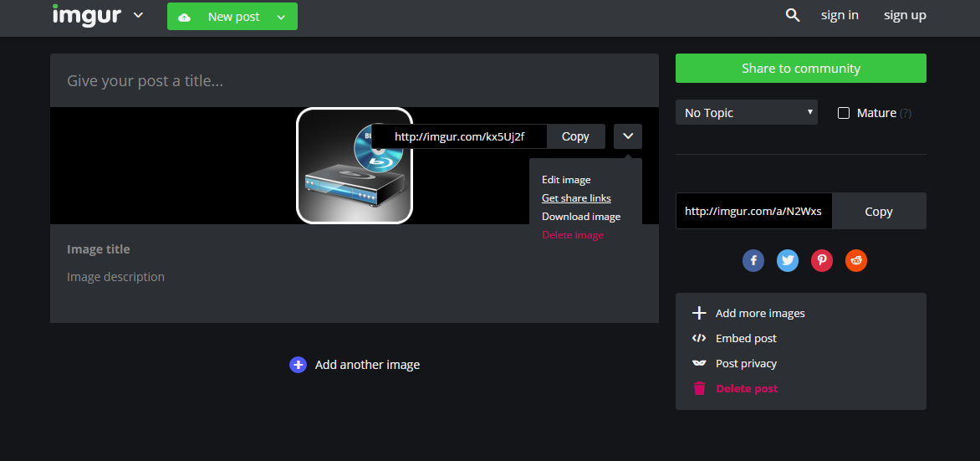The height and width of the screenshot is (461, 980).
Task: Share post on Pinterest icon
Action: pyautogui.click(x=822, y=260)
